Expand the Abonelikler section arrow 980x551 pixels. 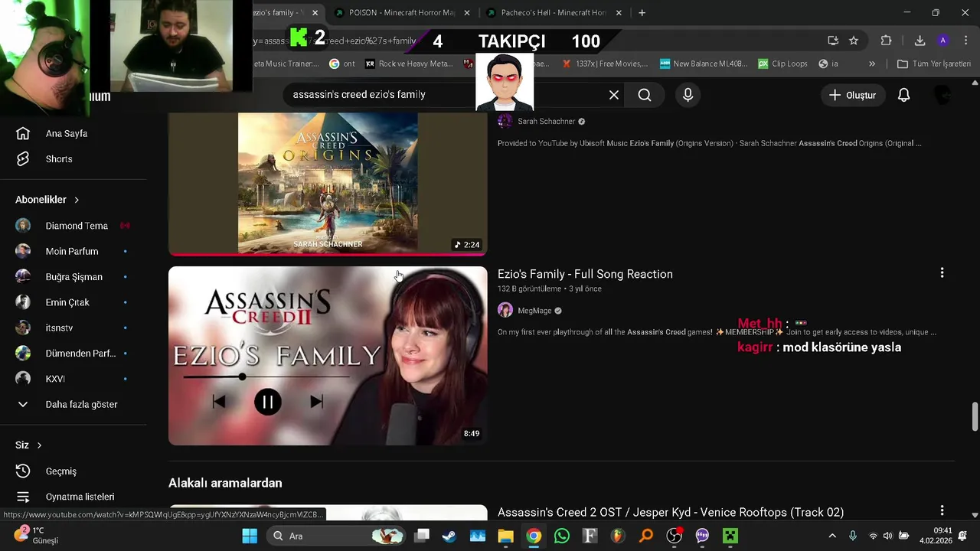tap(77, 200)
